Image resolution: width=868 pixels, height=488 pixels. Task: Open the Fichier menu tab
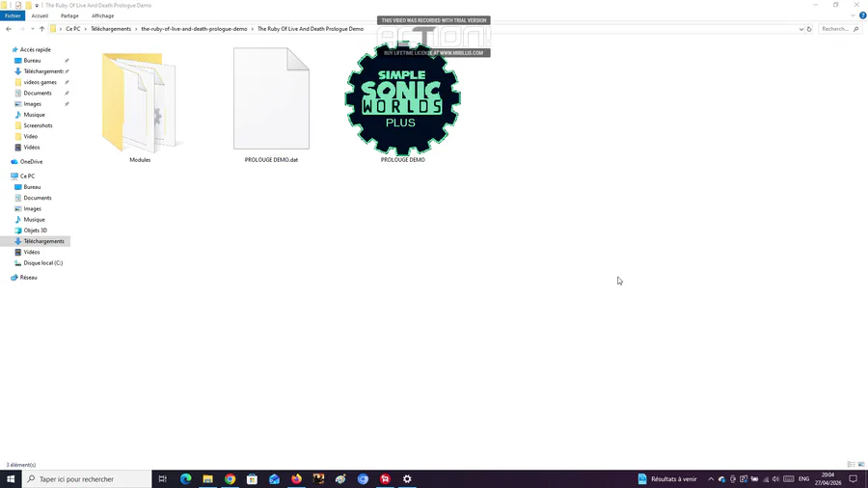(x=13, y=16)
